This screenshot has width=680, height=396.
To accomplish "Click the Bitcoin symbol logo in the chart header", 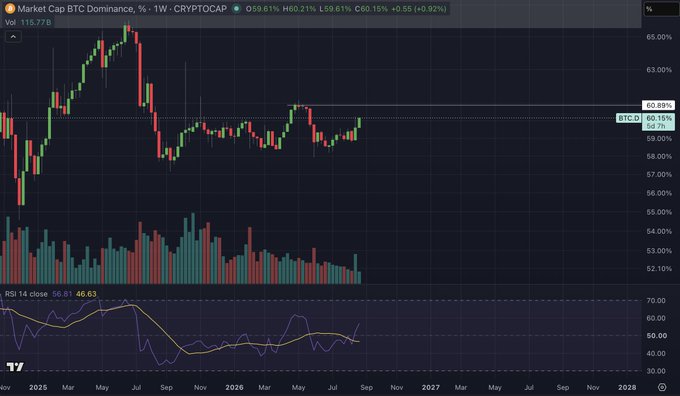I will (10, 8).
